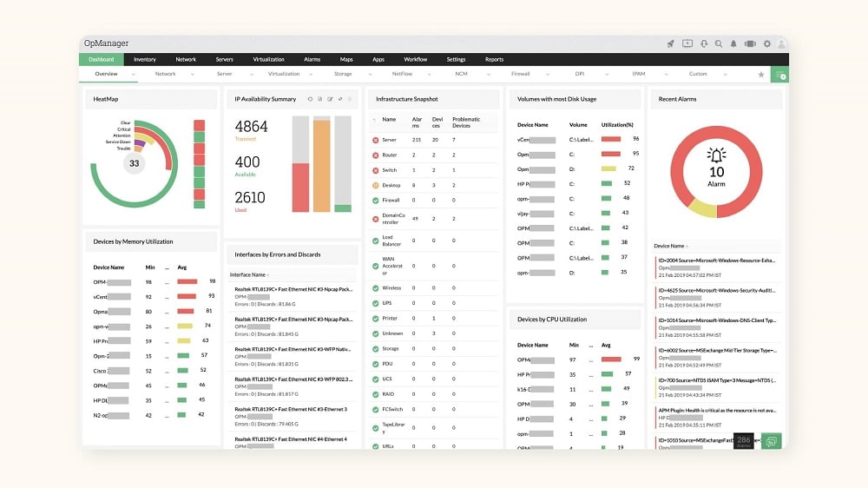Go to the Servers menu
Viewport: 868px width, 488px height.
(224, 59)
